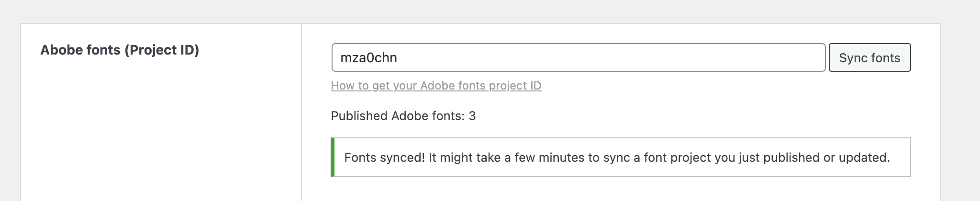Viewport: 980px width, 201px height.
Task: Click the "Published Adobe fonts: 3" text
Action: click(403, 116)
